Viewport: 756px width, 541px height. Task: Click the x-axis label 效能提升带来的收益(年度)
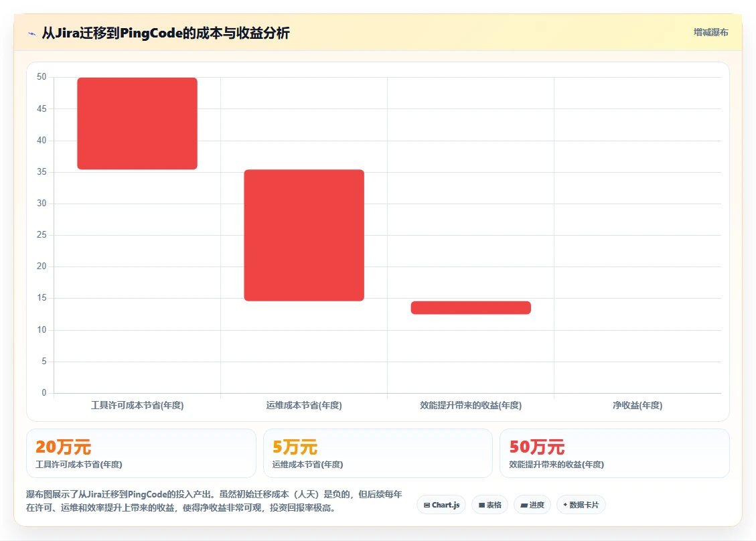471,406
